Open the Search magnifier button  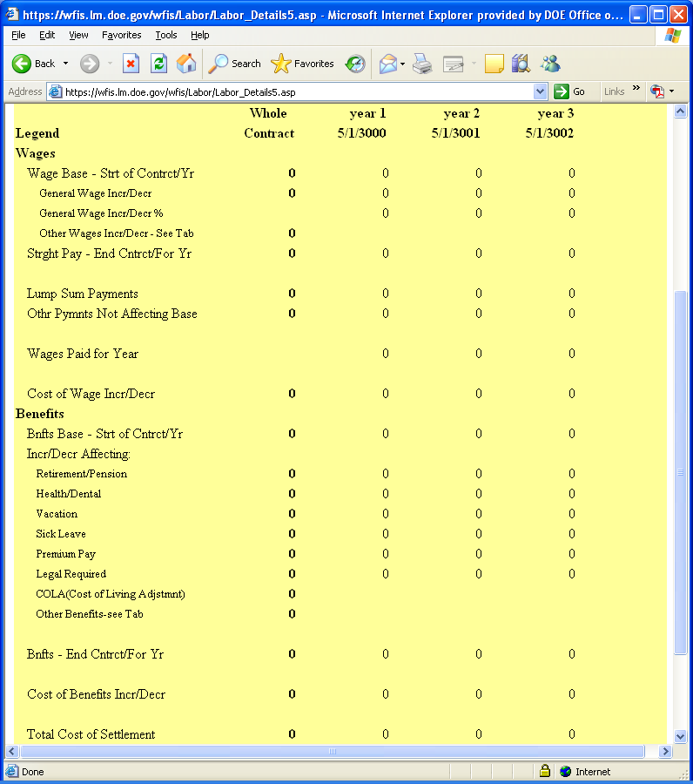pyautogui.click(x=234, y=64)
